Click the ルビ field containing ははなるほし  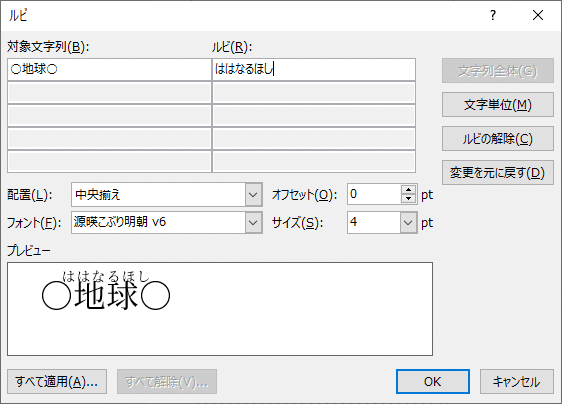coord(314,69)
